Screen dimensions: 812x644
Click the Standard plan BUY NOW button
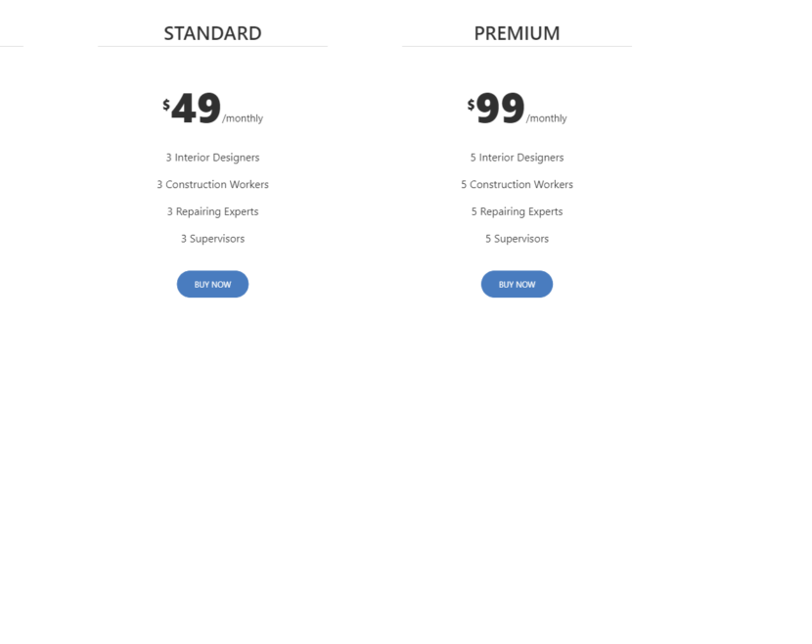pyautogui.click(x=212, y=284)
